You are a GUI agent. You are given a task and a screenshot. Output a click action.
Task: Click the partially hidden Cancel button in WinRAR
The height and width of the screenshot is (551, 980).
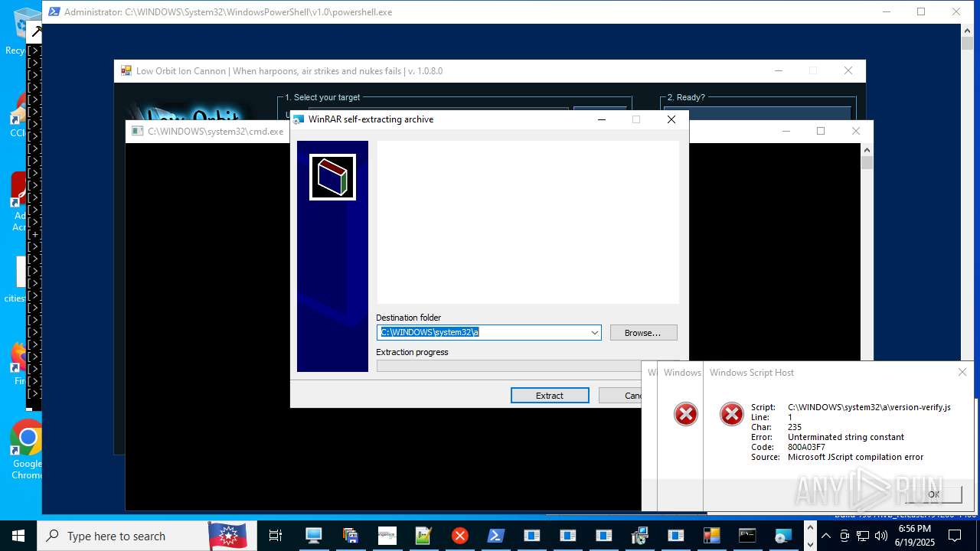(x=620, y=396)
